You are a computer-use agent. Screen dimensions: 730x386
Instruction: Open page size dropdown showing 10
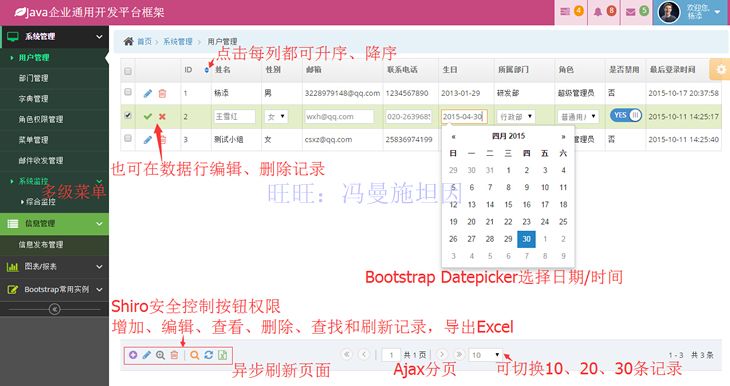pos(486,355)
